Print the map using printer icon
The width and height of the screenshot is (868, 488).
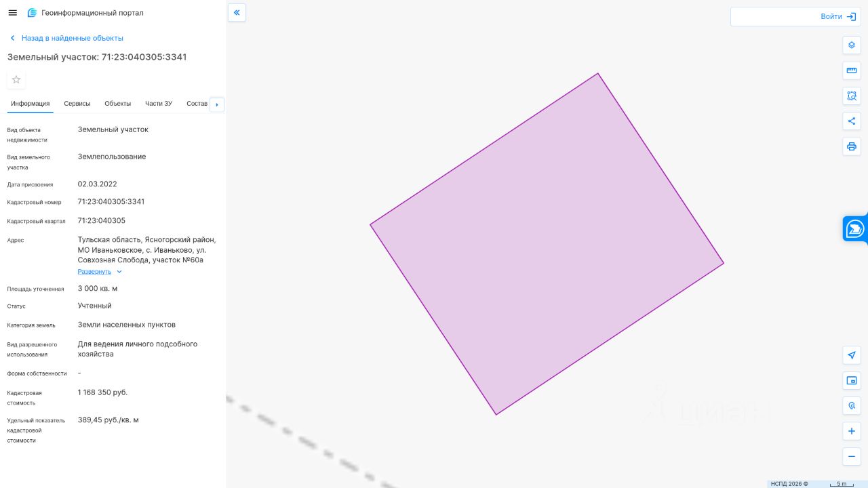(852, 146)
